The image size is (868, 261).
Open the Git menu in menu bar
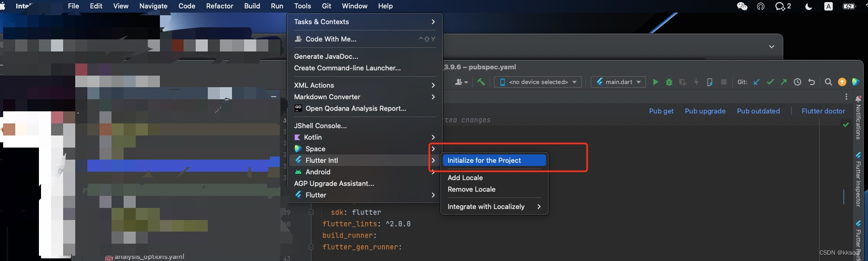327,6
